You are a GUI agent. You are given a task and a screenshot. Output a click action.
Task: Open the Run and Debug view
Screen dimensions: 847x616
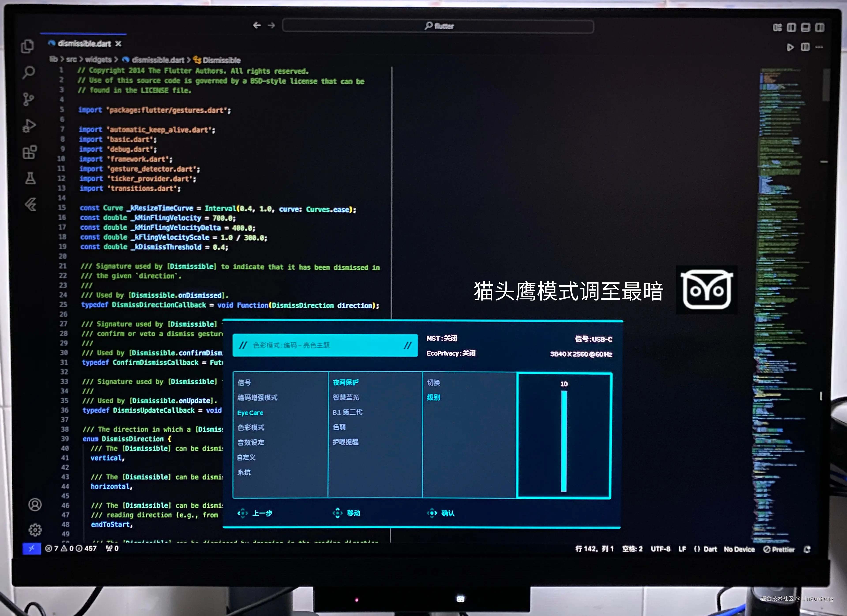29,126
